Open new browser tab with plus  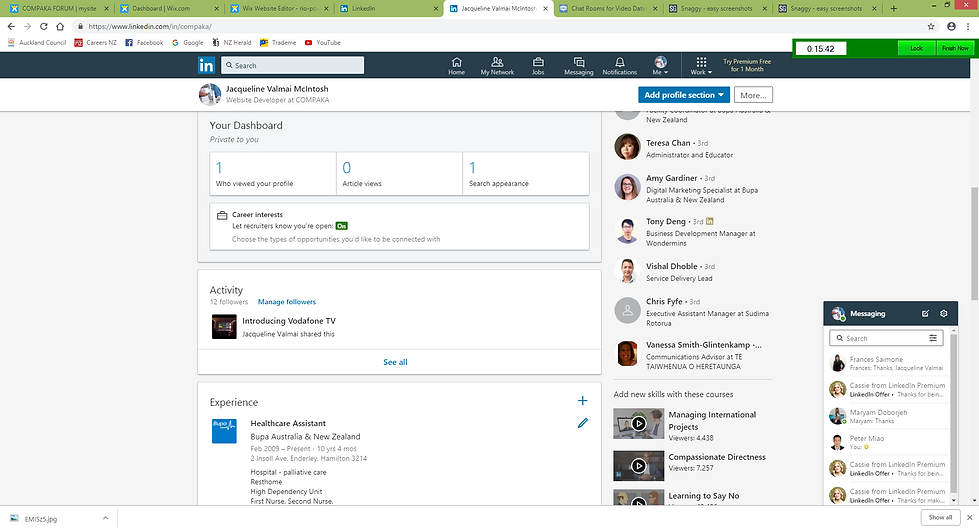coord(893,8)
